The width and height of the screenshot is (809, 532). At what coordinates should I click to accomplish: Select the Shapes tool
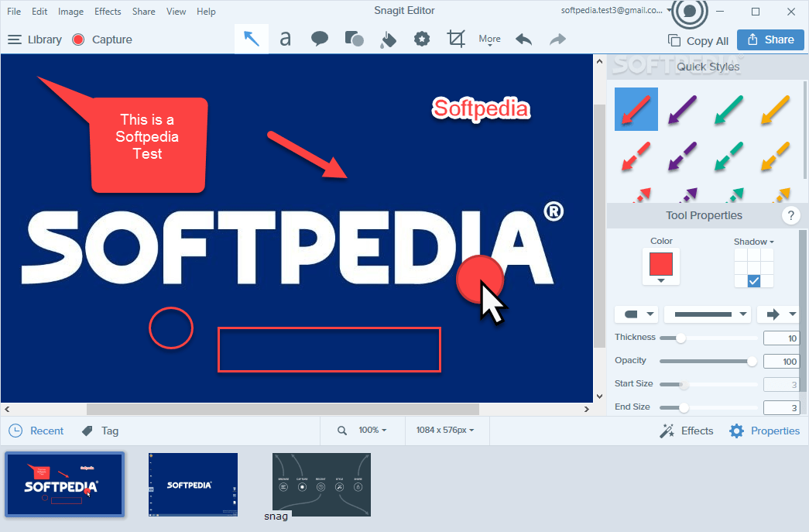click(354, 39)
